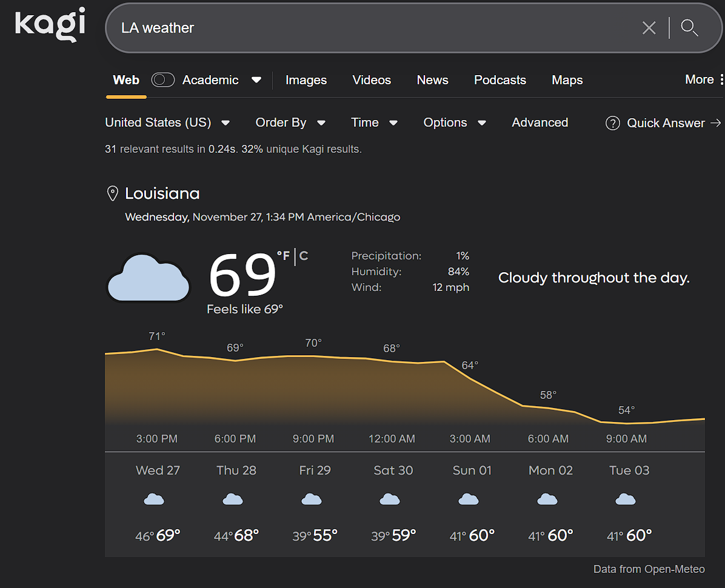
Task: Switch temperature unit to Celsius
Action: coord(304,256)
